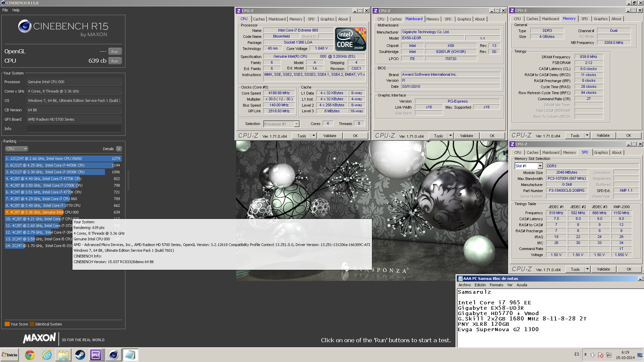Click the F3-18400CL8-2GBPIS part number field
644x362 pixels.
click(567, 190)
